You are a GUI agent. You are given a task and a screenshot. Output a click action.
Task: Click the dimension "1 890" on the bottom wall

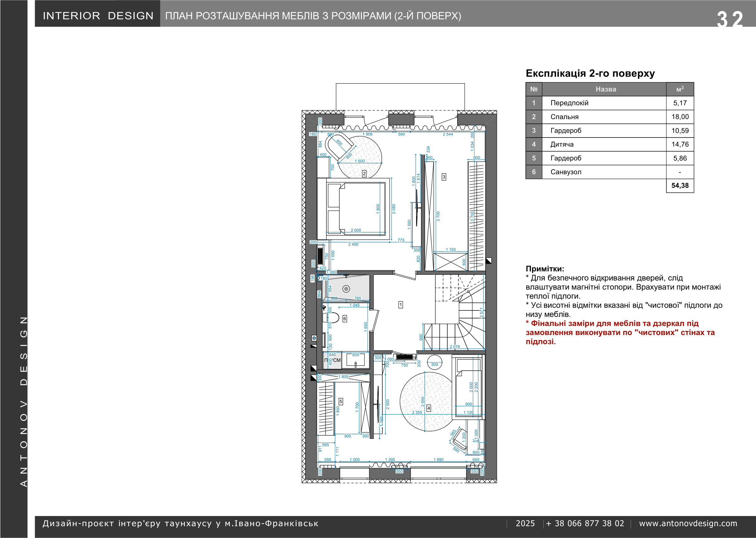tap(438, 460)
